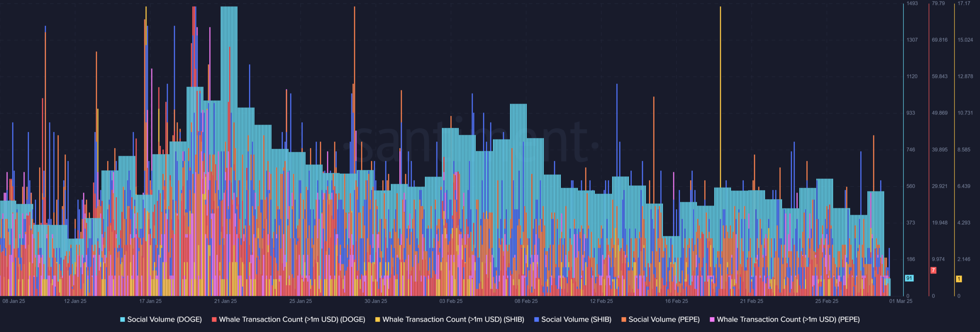The width and height of the screenshot is (980, 332).
Task: Click the cyan Social Volume (DOGE) legend swatch
Action: (122, 319)
